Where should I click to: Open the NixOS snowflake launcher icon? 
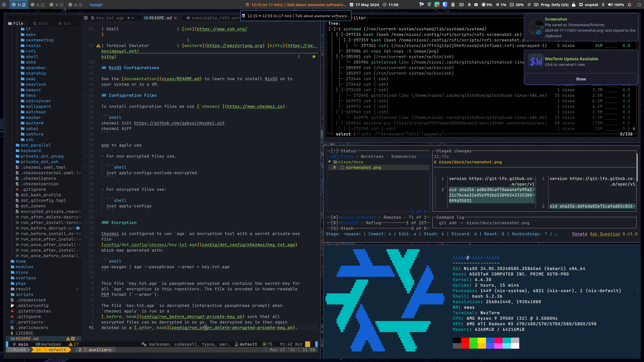pyautogui.click(x=4, y=5)
